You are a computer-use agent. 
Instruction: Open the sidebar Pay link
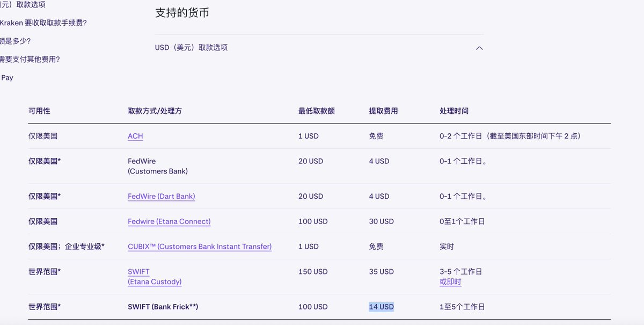pos(7,77)
